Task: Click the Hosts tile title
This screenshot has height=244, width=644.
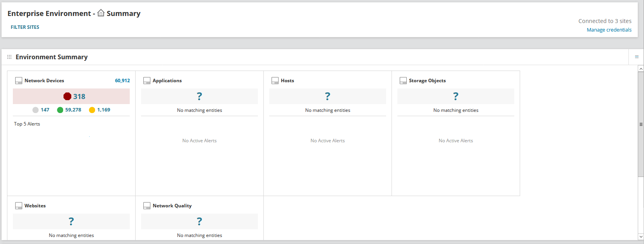Action: click(x=288, y=81)
